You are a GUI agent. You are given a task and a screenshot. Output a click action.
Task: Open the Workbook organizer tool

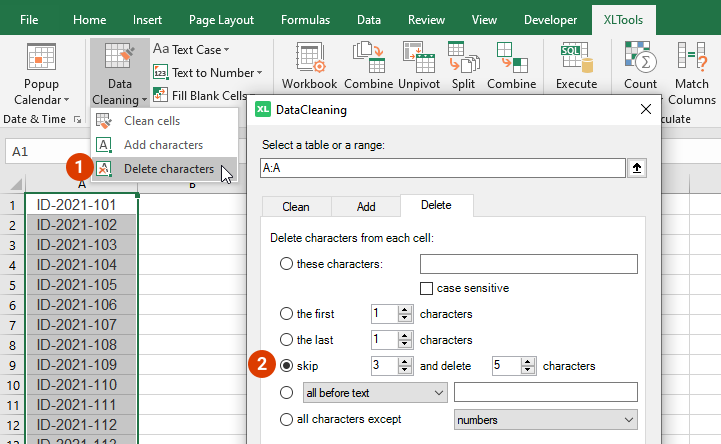(x=309, y=65)
